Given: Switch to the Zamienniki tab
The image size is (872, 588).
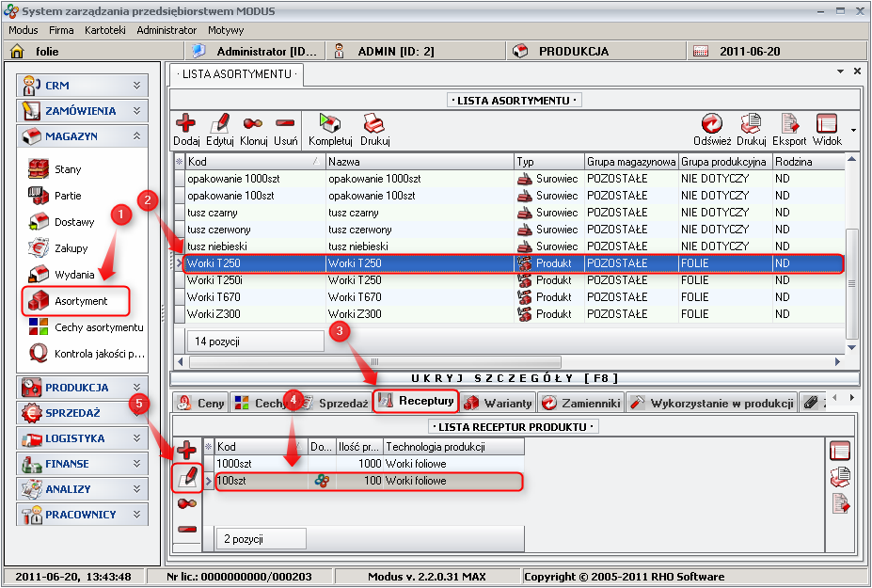Looking at the screenshot, I should 581,404.
